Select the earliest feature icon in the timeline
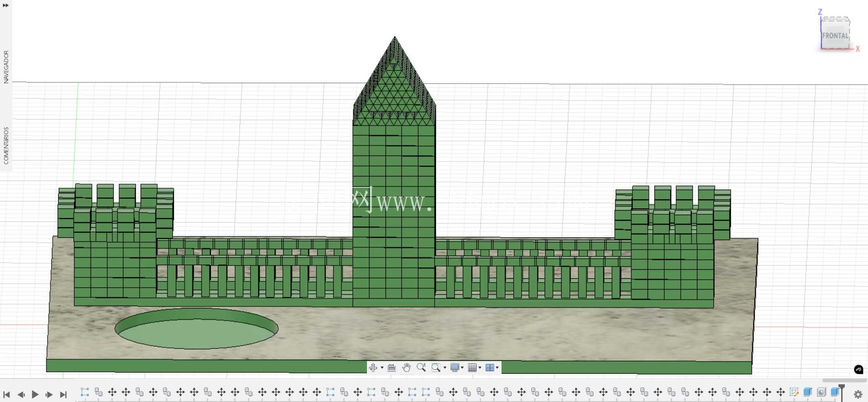The height and width of the screenshot is (402, 868). 85,392
